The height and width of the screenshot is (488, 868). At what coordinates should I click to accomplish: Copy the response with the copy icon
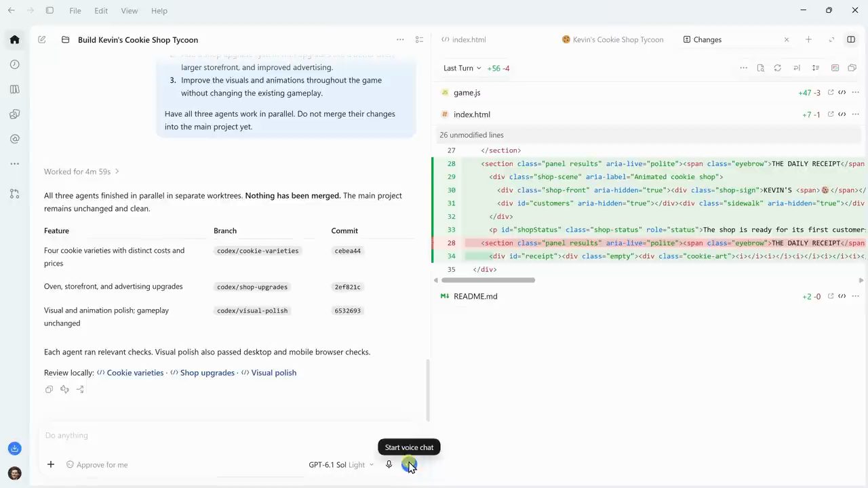(49, 389)
